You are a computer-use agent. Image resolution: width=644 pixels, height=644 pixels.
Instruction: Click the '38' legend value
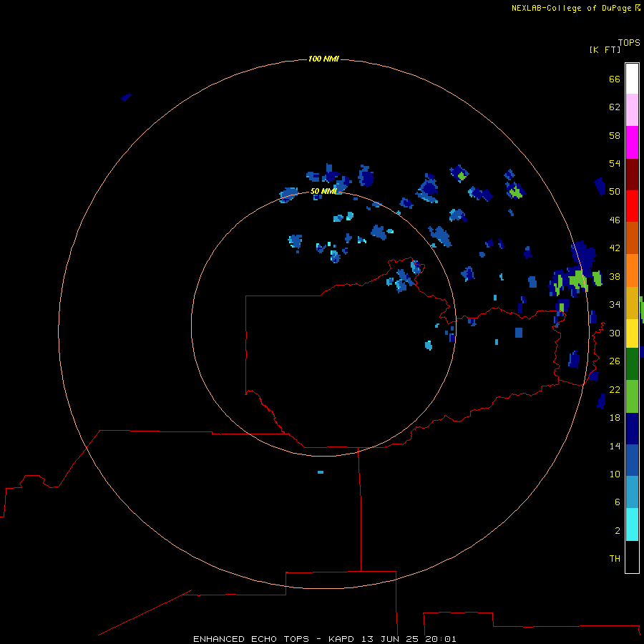click(x=615, y=277)
